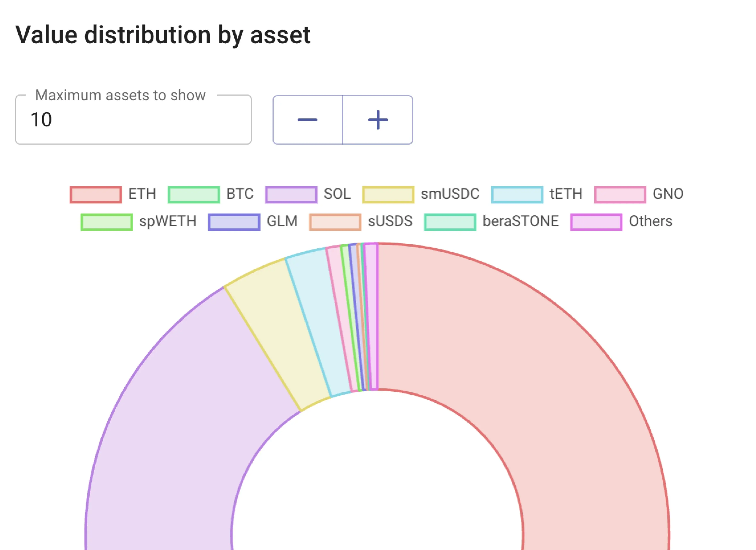Toggle the sUSDS series in the legend

[x=335, y=221]
